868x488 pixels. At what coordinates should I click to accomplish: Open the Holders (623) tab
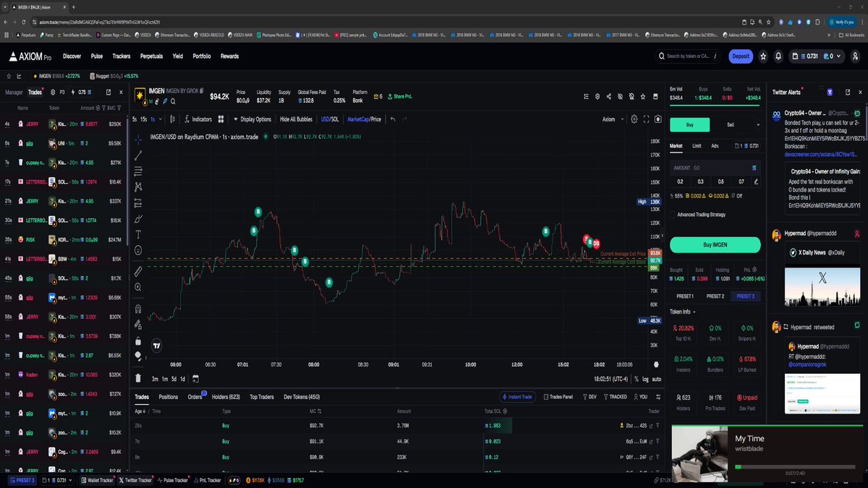click(x=224, y=397)
